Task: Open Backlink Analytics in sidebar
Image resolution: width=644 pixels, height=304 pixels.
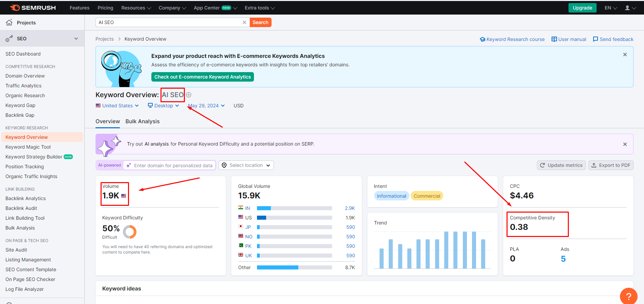Action: coord(25,198)
